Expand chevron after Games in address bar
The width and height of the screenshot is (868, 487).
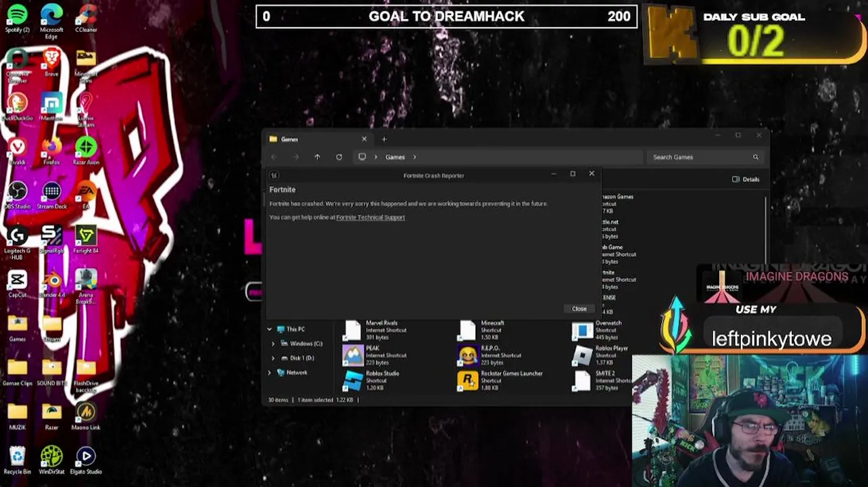click(414, 157)
